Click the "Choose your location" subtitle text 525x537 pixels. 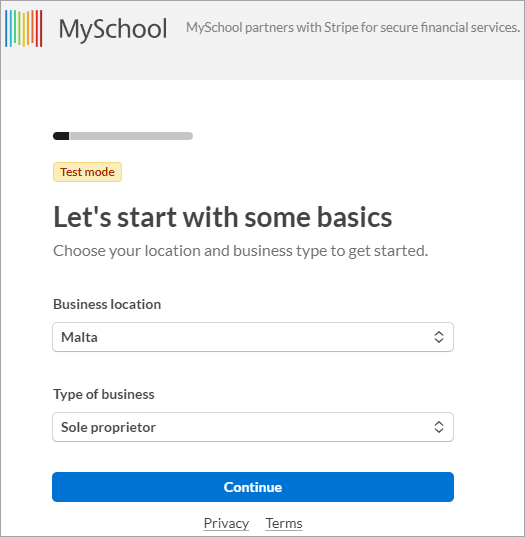(x=240, y=251)
